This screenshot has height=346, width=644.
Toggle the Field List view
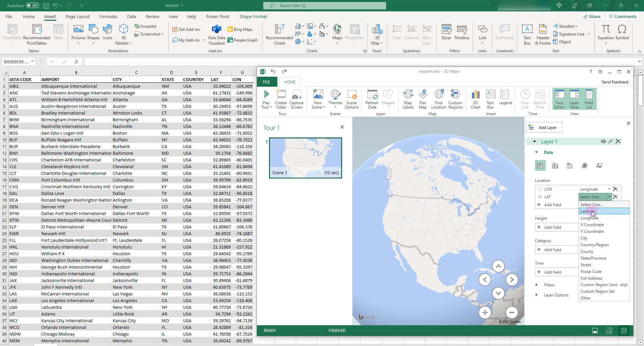589,99
